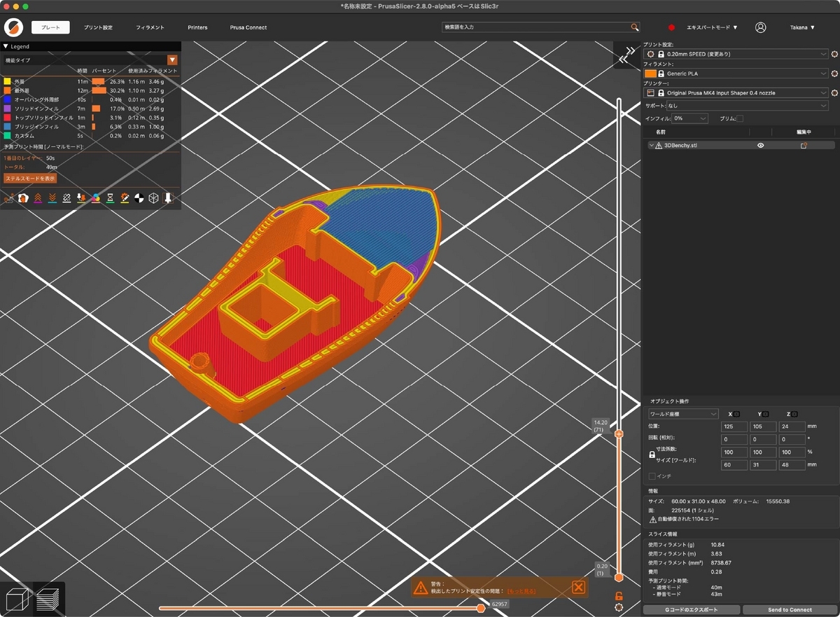Open Takana account dropdown
The width and height of the screenshot is (840, 617).
(x=802, y=27)
